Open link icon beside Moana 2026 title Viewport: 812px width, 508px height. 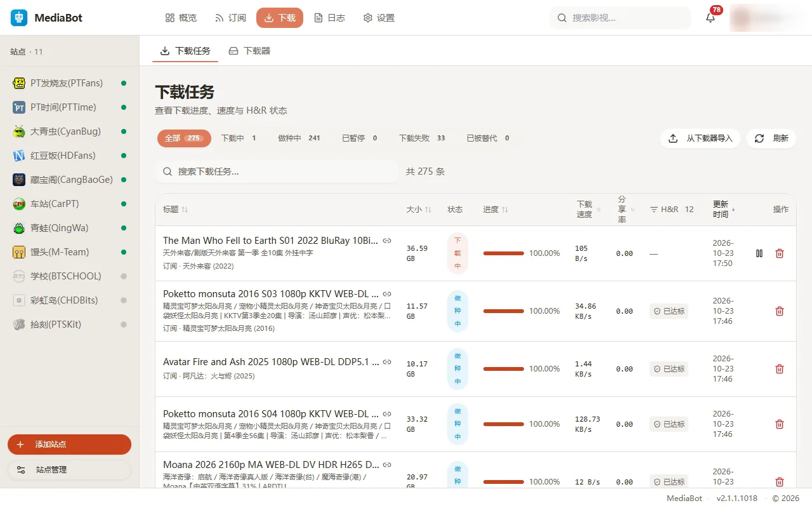(x=387, y=465)
